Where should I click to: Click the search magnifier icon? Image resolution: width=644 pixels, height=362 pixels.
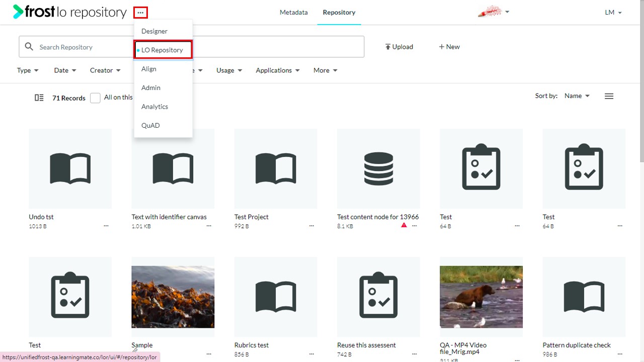tap(29, 46)
